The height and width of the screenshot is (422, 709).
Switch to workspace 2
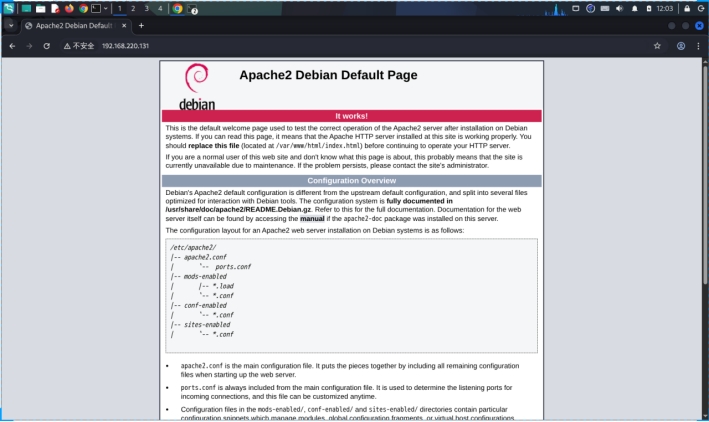coord(133,8)
